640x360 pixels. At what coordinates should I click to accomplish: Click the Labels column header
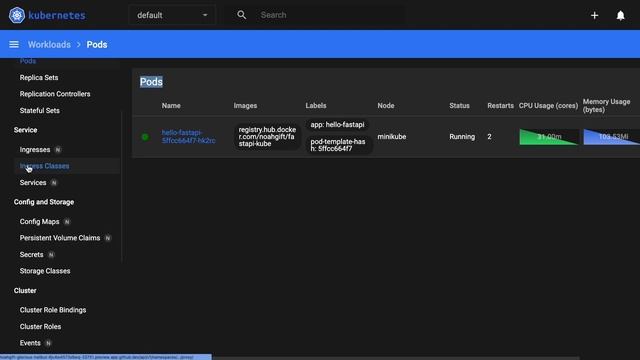click(x=316, y=106)
